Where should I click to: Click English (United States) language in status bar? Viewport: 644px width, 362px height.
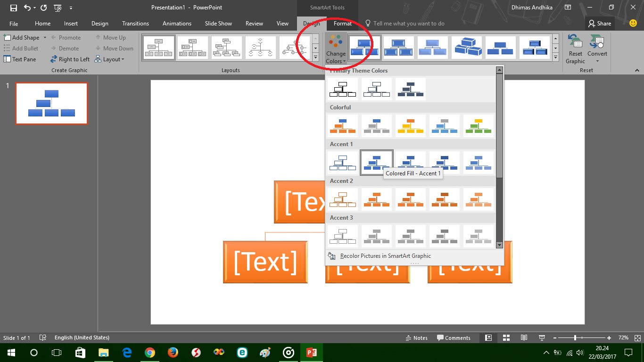(x=82, y=337)
